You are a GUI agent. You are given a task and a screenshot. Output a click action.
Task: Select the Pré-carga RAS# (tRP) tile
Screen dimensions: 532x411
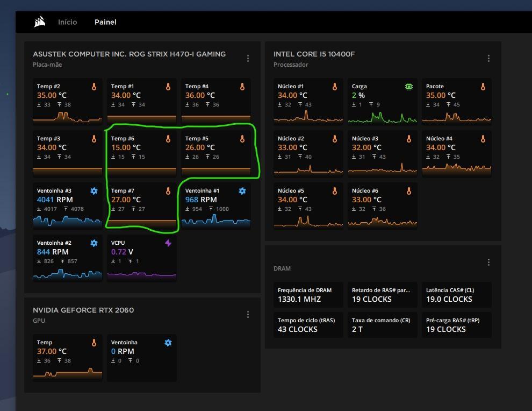[457, 325]
